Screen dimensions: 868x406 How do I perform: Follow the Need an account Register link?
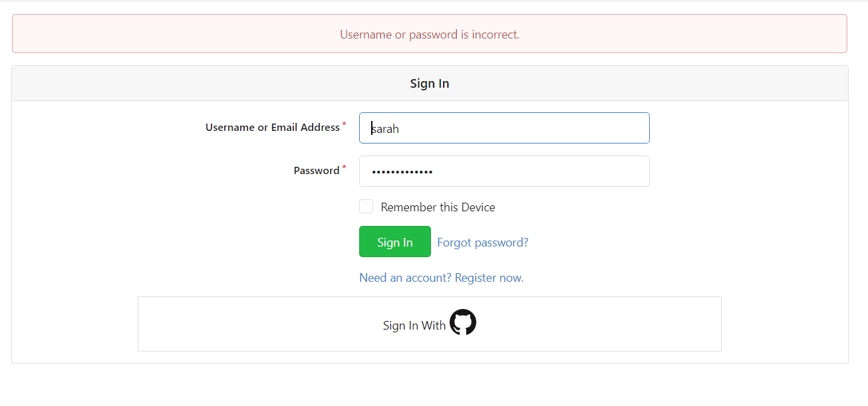[x=441, y=278]
